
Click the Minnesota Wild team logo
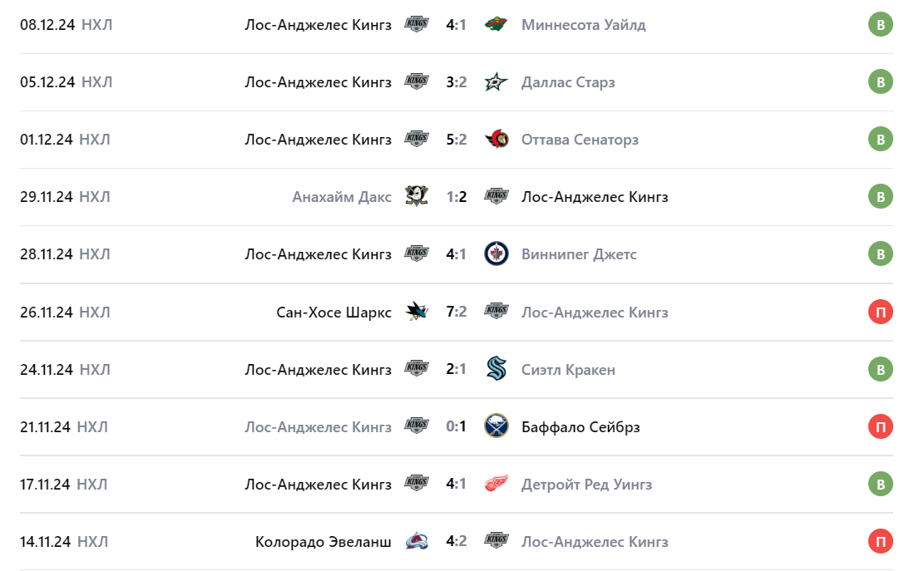click(x=496, y=24)
